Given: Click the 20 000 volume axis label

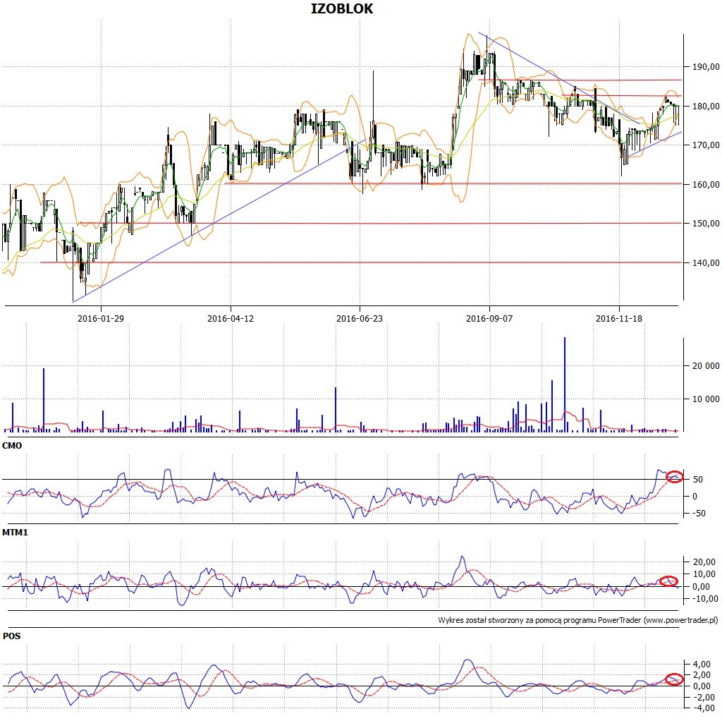Looking at the screenshot, I should pos(706,366).
